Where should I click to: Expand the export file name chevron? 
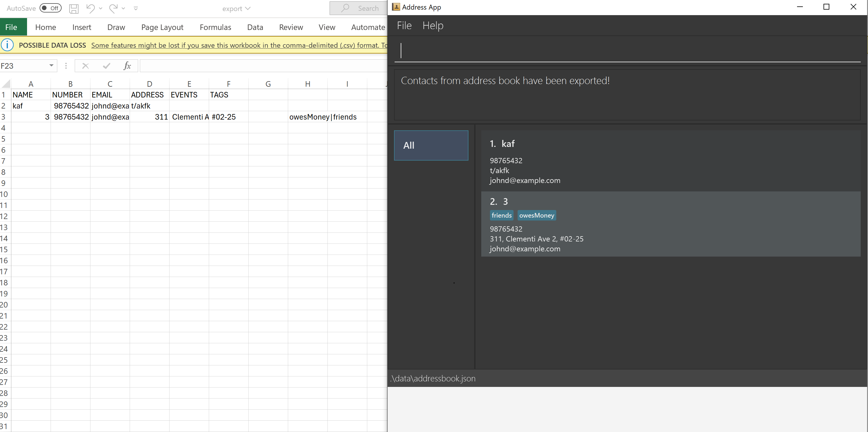248,8
